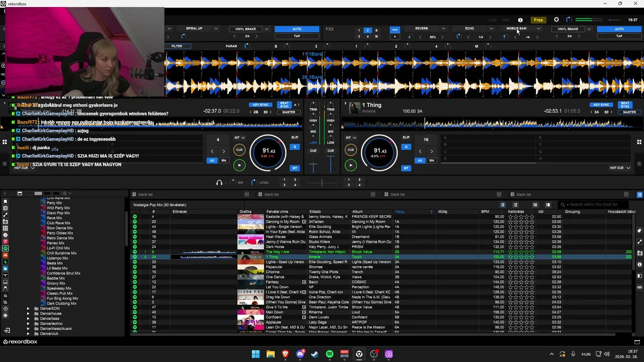Set deck 1 as MASTER
The width and height of the screenshot is (644, 362).
coord(288,112)
